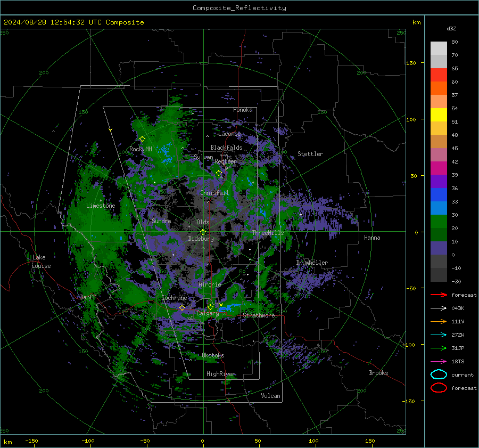Click the Brooks label
Viewport: 479px width, 448px height.
pyautogui.click(x=378, y=373)
